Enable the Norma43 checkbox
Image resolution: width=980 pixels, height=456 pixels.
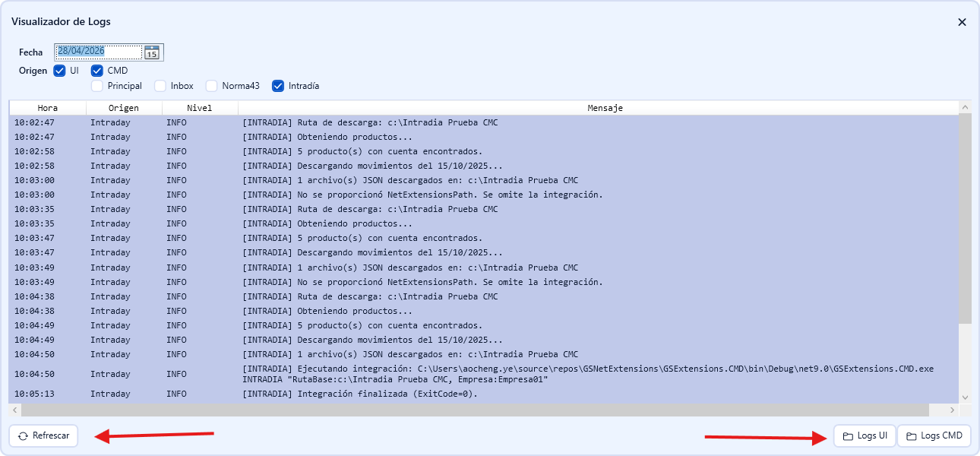[x=212, y=86]
